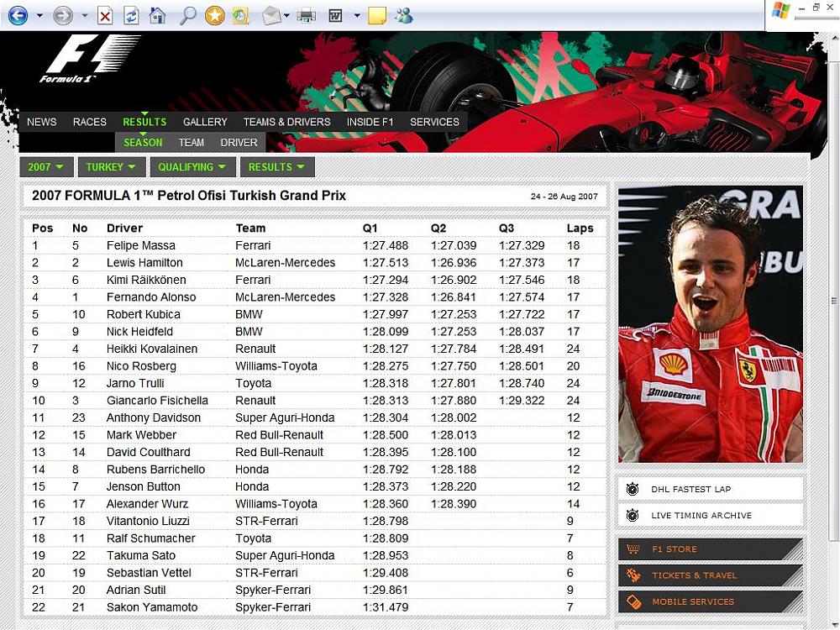Open the RESULTS dropdown below the navigation

click(x=276, y=167)
